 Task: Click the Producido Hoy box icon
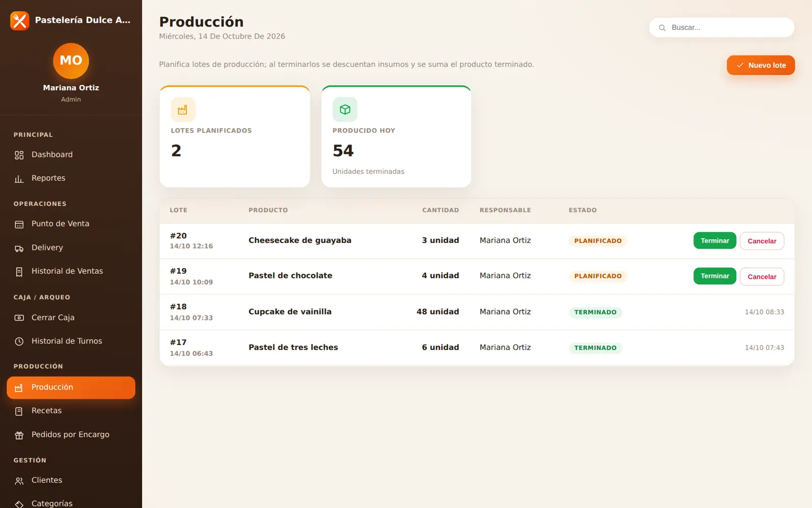coord(345,109)
